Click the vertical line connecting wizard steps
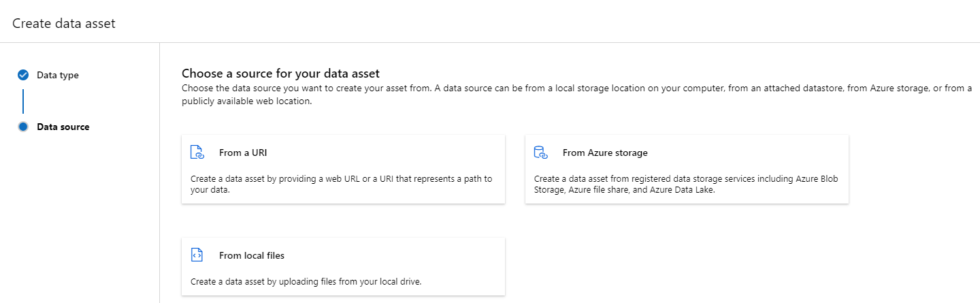 [23, 101]
